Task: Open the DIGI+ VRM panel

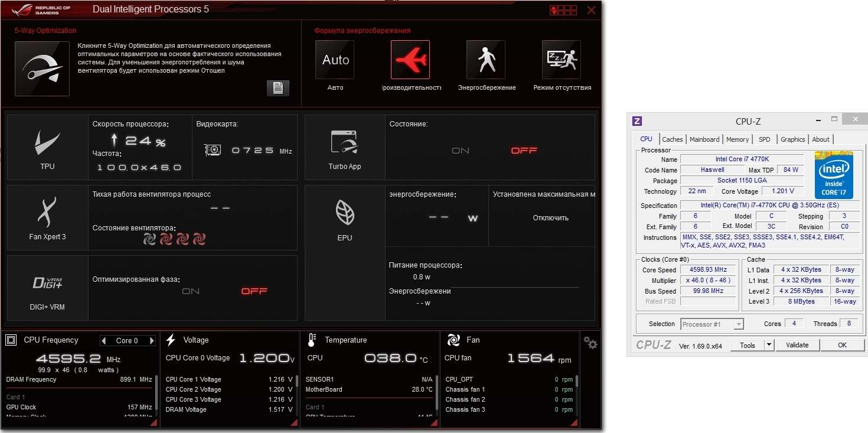Action: [x=48, y=288]
